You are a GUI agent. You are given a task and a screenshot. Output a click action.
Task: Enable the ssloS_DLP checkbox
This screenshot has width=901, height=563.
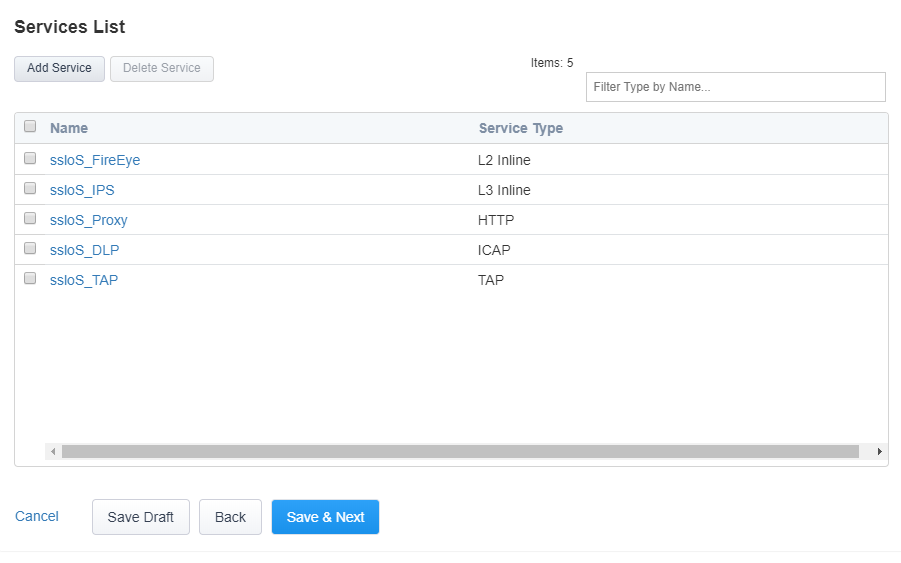click(x=30, y=248)
